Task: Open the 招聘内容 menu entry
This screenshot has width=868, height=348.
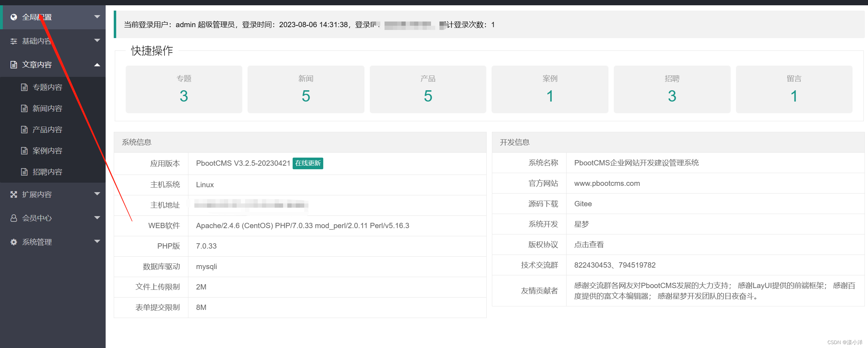Action: (x=48, y=172)
